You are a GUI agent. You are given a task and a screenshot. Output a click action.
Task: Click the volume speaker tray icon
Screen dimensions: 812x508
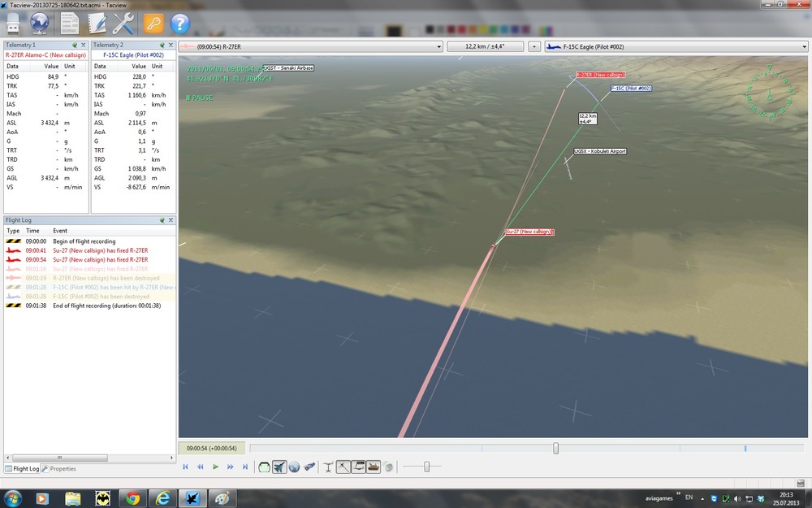737,499
